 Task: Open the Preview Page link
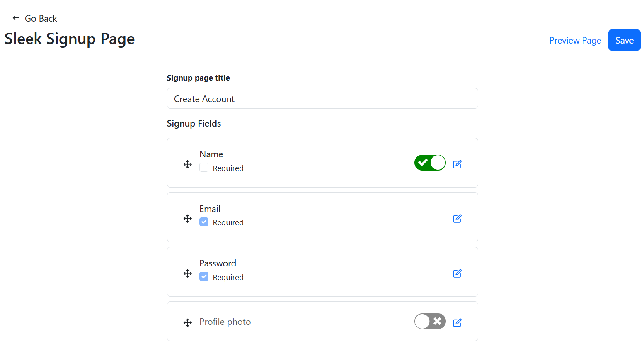pos(575,40)
